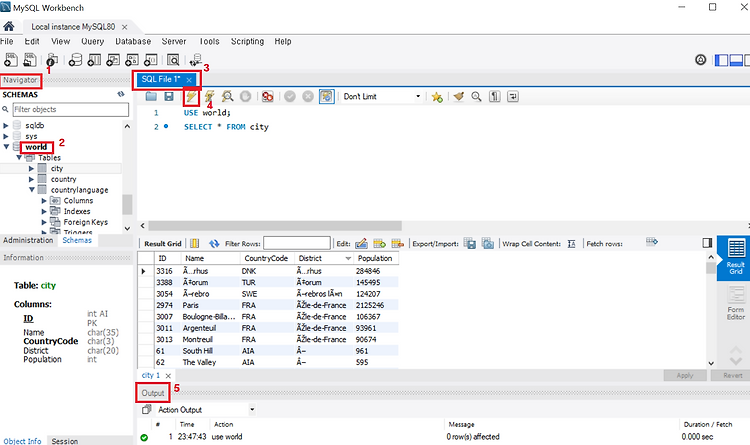Close the city 1 result tab
This screenshot has height=445, width=750.
tap(168, 376)
